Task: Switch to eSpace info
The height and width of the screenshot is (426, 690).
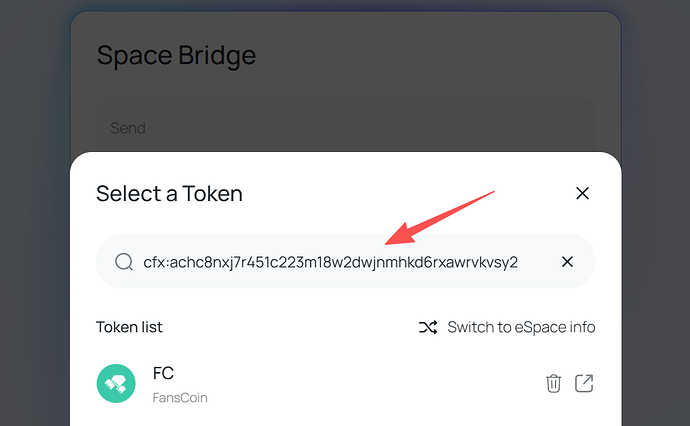Action: coord(521,327)
